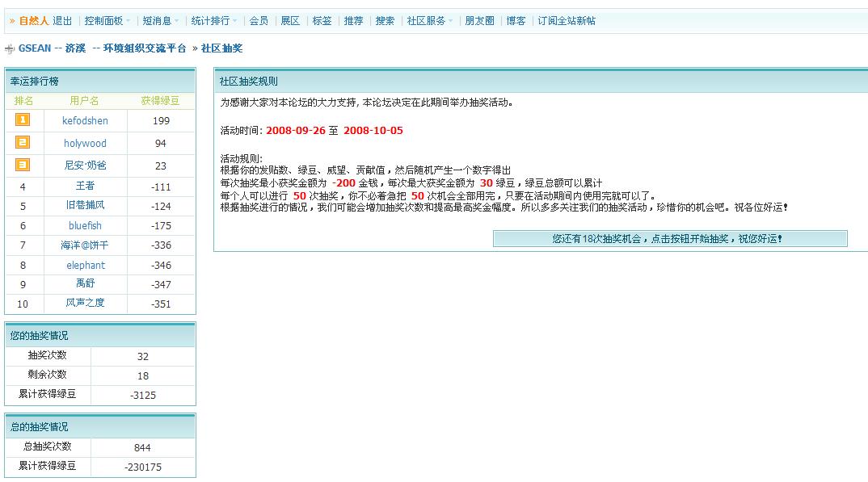Click the -3125 累计获得绿豆 value

[143, 396]
